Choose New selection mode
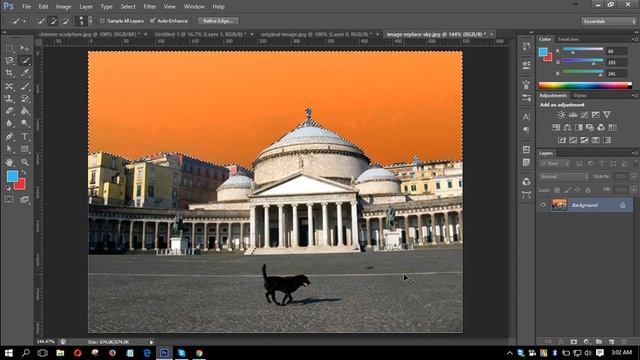 pyautogui.click(x=40, y=21)
